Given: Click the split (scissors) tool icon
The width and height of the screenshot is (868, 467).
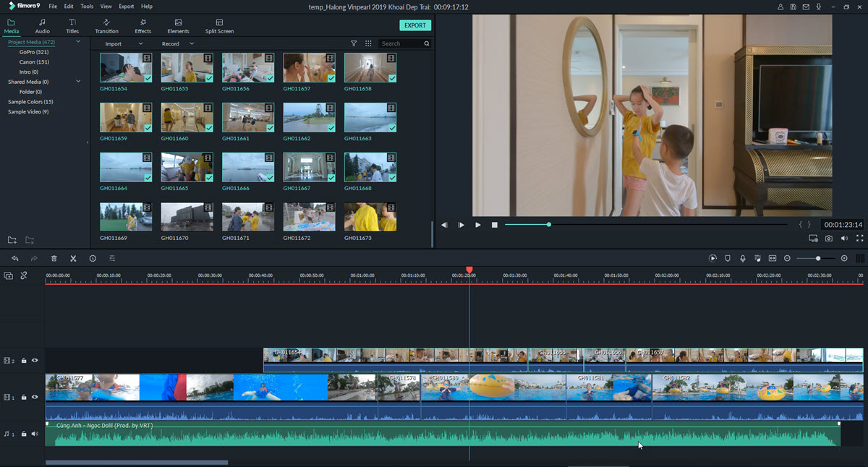Looking at the screenshot, I should point(73,258).
